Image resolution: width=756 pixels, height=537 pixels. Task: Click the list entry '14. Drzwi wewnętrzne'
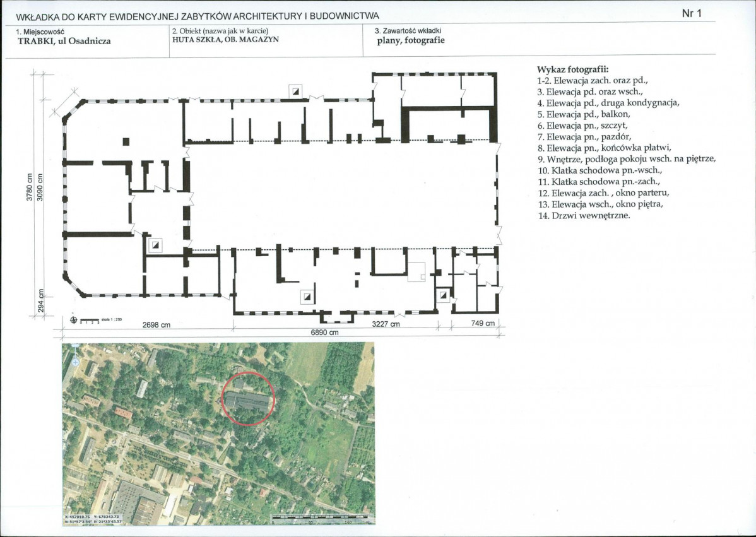584,215
